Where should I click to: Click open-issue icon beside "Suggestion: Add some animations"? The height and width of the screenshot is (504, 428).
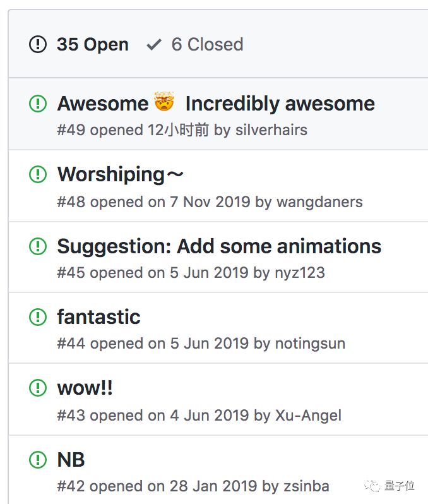[x=38, y=246]
